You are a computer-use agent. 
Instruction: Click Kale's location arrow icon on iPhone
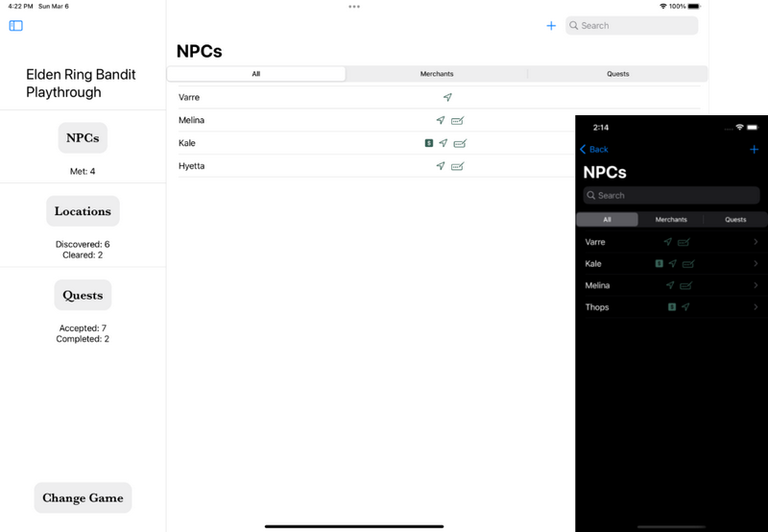pos(673,263)
